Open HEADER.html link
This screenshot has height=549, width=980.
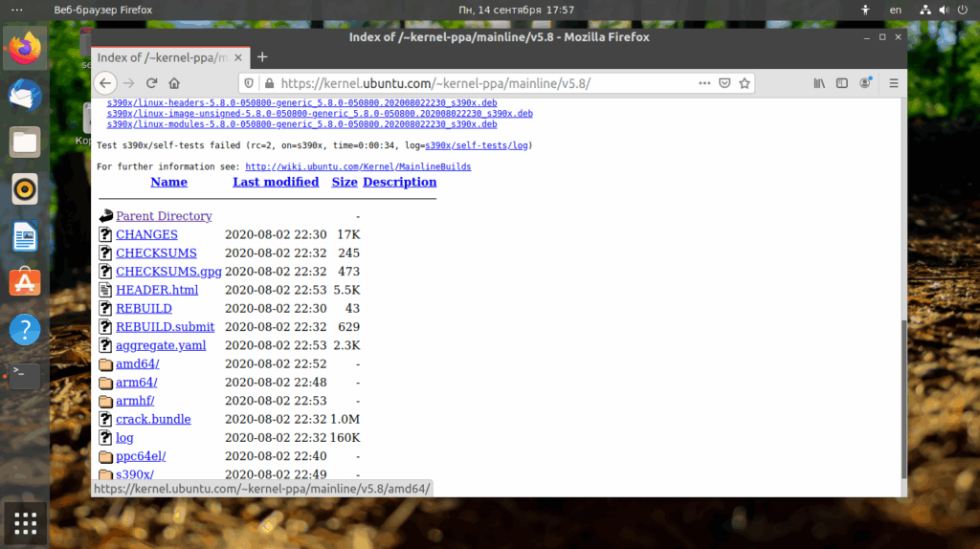[157, 290]
